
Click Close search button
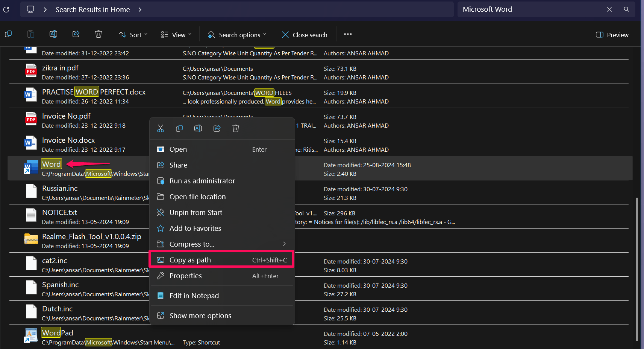pos(305,35)
